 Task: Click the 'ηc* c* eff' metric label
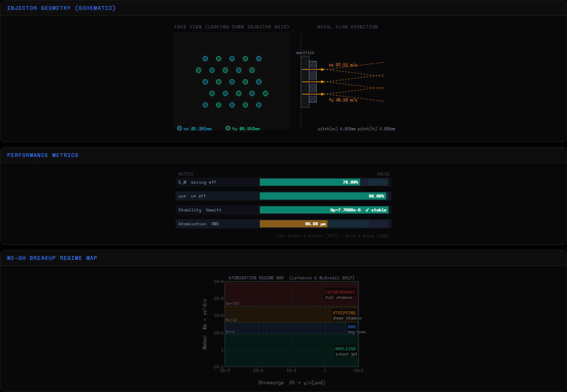(192, 196)
